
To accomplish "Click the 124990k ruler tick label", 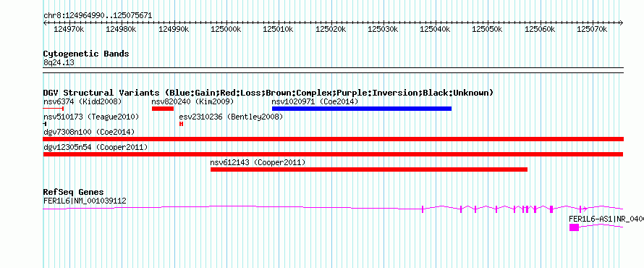I will (x=174, y=30).
